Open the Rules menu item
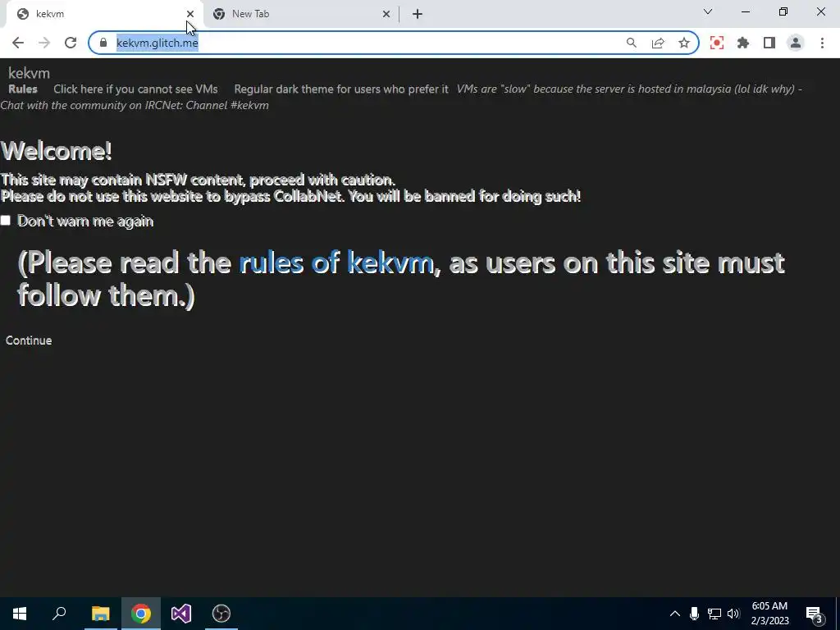 click(x=23, y=89)
